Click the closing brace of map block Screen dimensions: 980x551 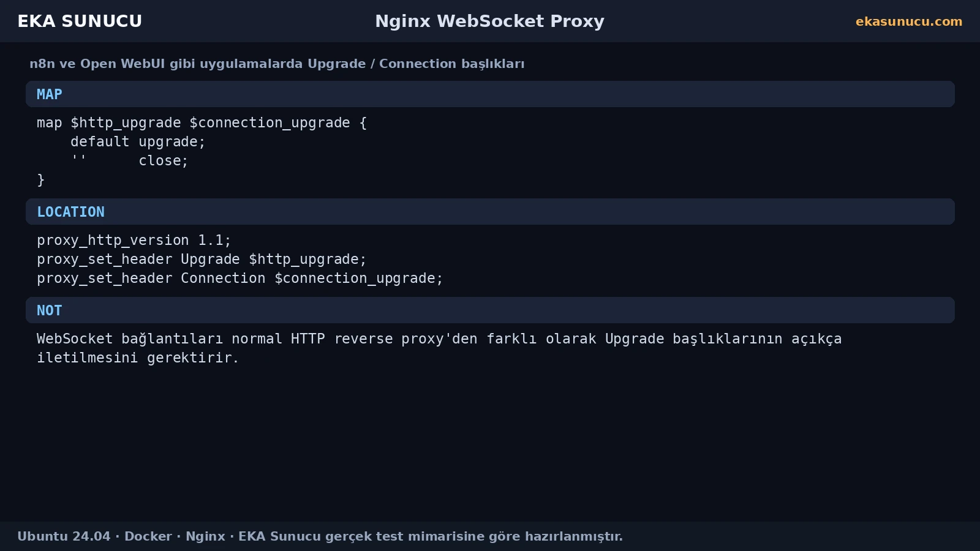[41, 180]
